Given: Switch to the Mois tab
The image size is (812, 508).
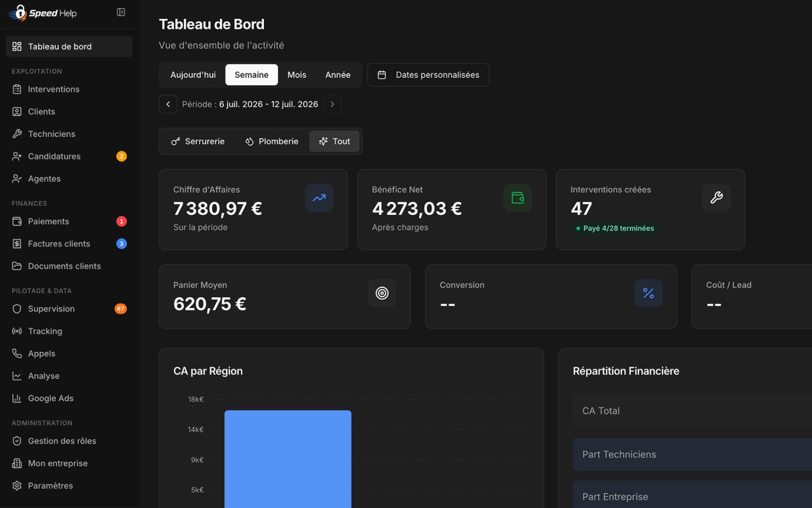Looking at the screenshot, I should click(x=297, y=75).
